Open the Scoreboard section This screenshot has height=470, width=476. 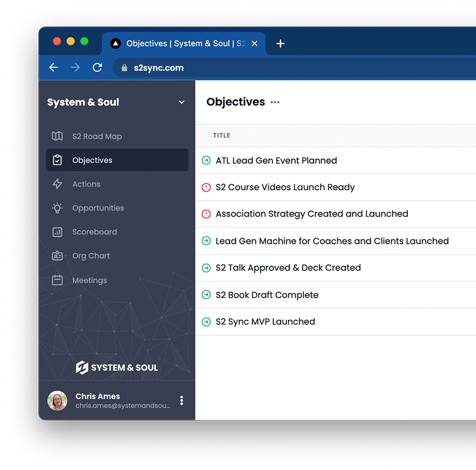tap(117, 232)
